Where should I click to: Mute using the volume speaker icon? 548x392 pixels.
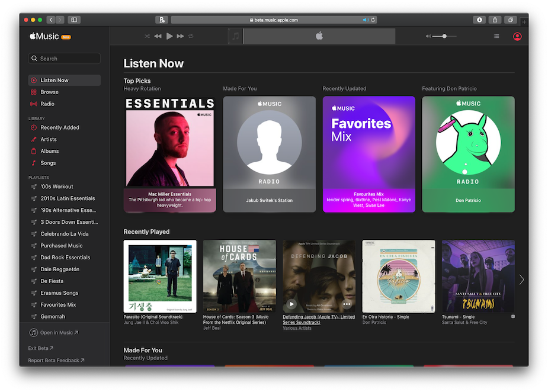[428, 36]
